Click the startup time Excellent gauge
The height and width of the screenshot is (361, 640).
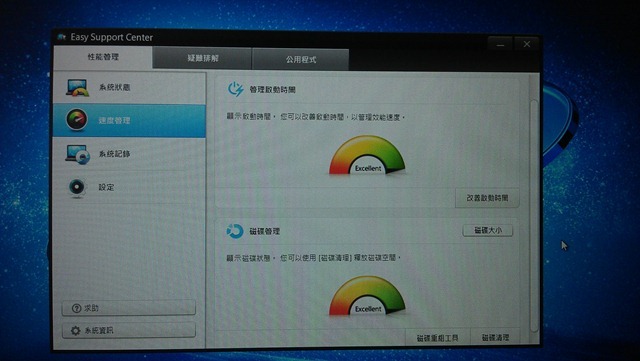pyautogui.click(x=367, y=156)
